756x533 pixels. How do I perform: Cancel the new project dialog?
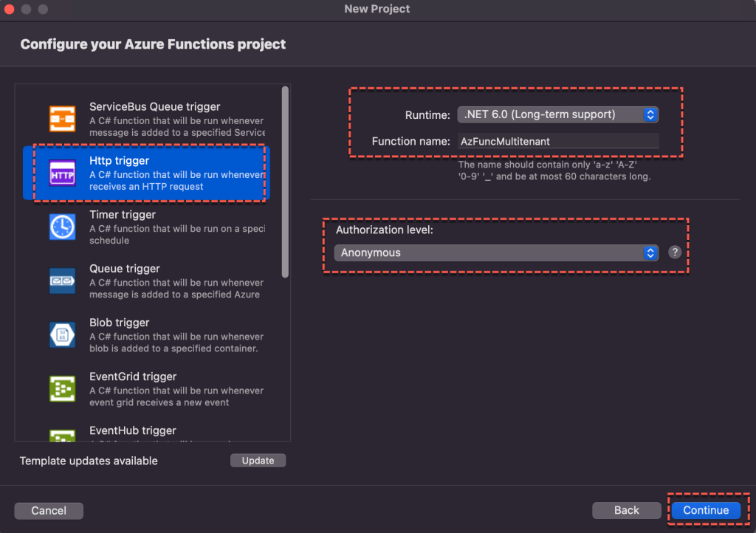(x=49, y=510)
